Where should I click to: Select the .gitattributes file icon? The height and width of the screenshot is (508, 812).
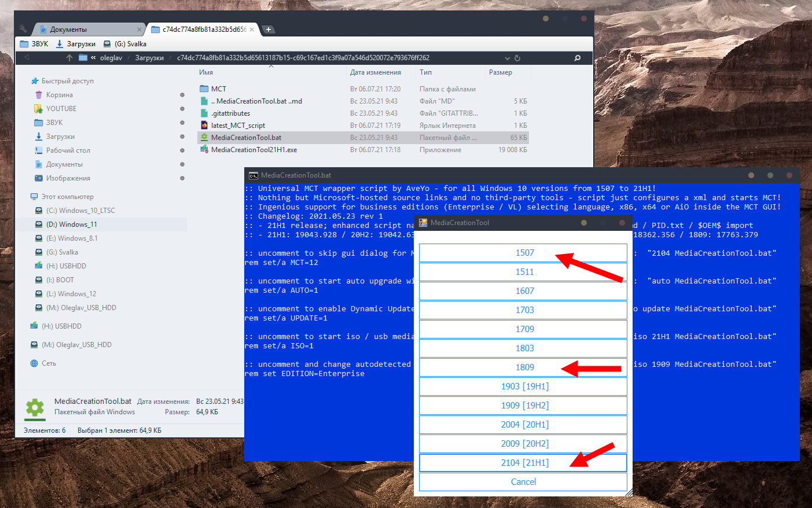pyautogui.click(x=204, y=113)
